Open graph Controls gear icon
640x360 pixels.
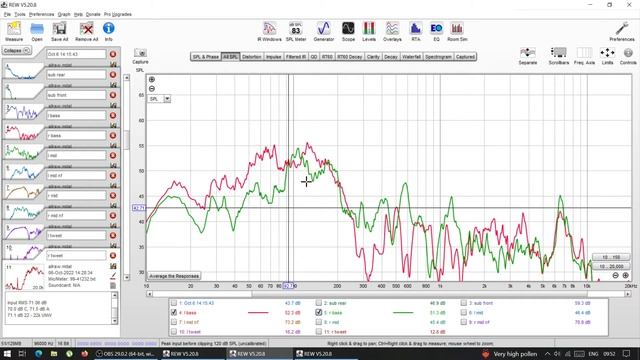(x=628, y=56)
